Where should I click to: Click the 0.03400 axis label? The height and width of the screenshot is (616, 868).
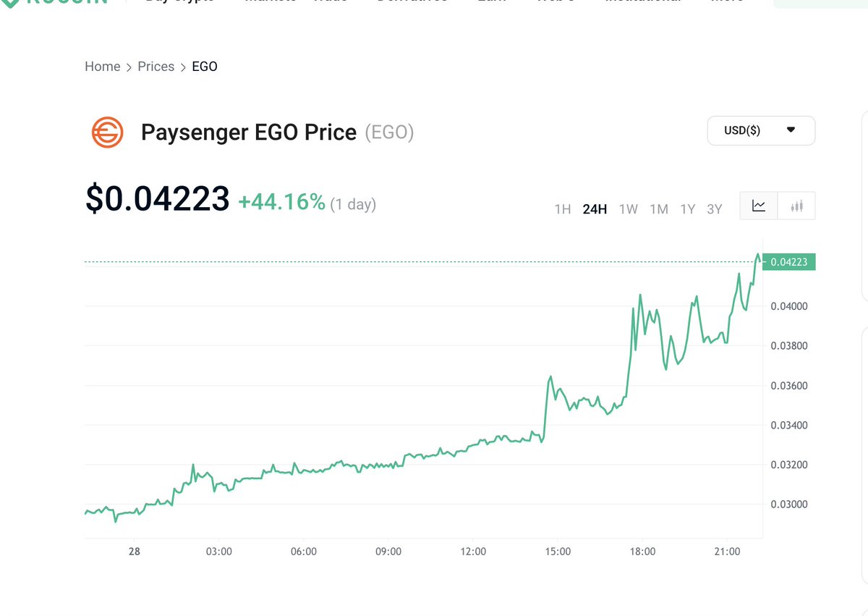789,425
